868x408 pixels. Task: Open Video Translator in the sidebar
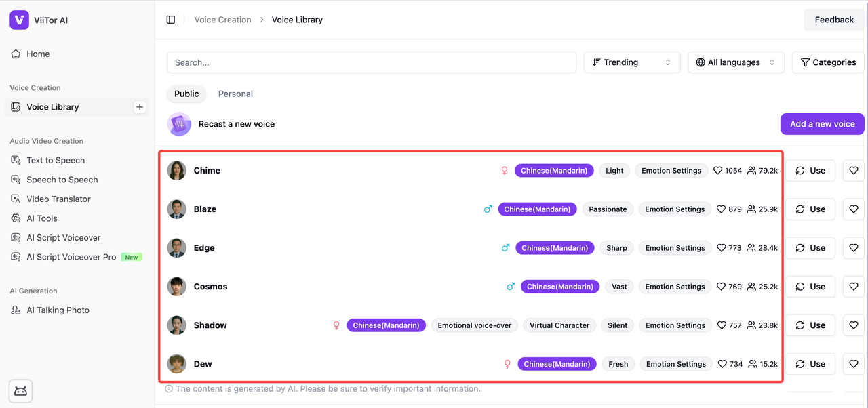click(58, 199)
